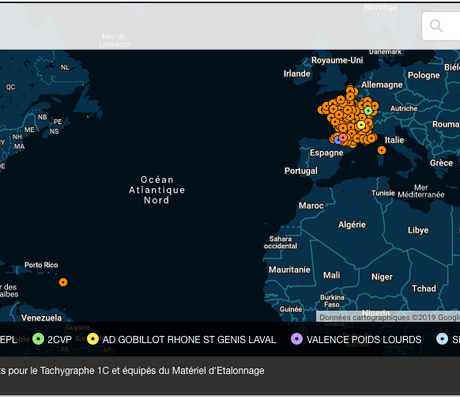Image resolution: width=460 pixels, height=400 pixels.
Task: Click the Porto Rico map label
Action: [x=41, y=265]
